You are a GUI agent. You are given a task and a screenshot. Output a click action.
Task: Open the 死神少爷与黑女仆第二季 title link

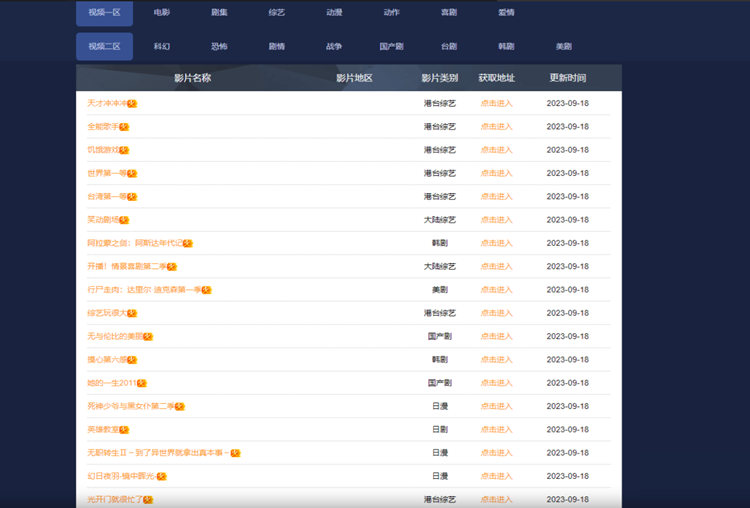pyautogui.click(x=130, y=406)
